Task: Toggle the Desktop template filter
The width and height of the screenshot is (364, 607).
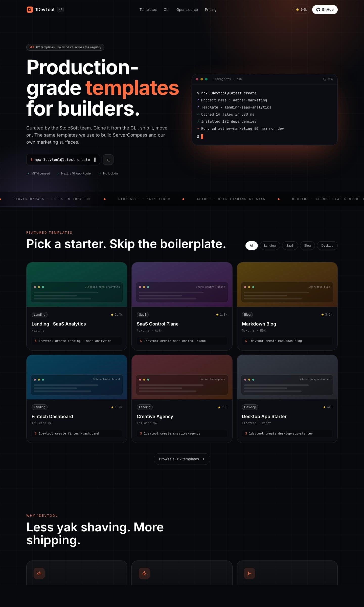Action: click(x=327, y=246)
